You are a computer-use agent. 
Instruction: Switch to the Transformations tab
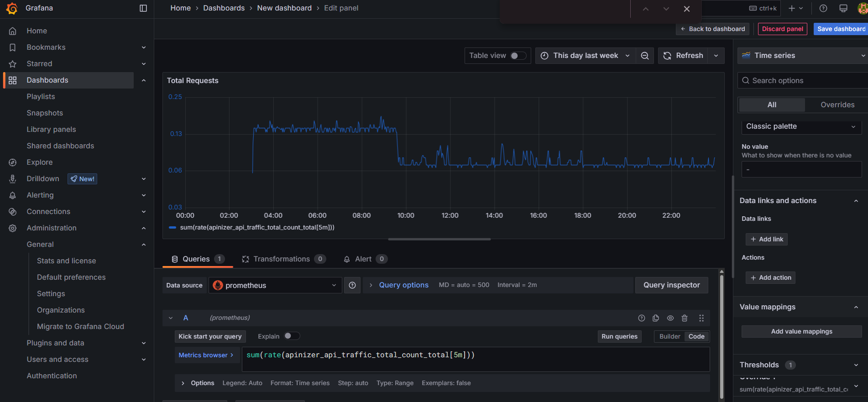tap(283, 259)
